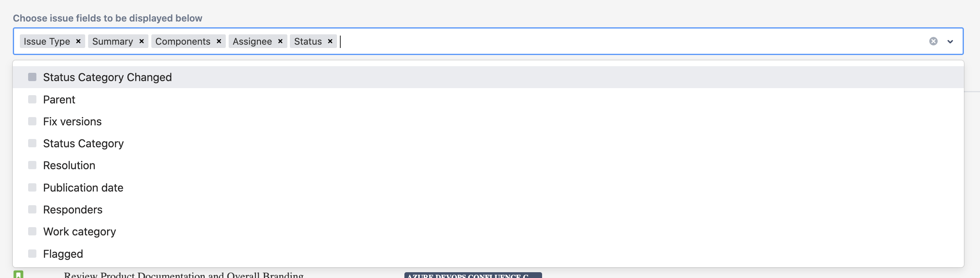Click the Azure DevOps Confluence component label

(473, 275)
